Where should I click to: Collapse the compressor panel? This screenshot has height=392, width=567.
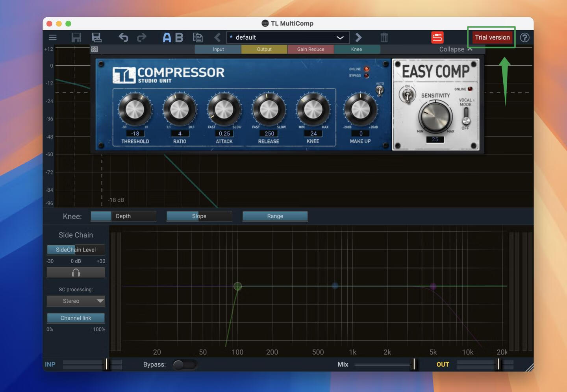point(456,49)
